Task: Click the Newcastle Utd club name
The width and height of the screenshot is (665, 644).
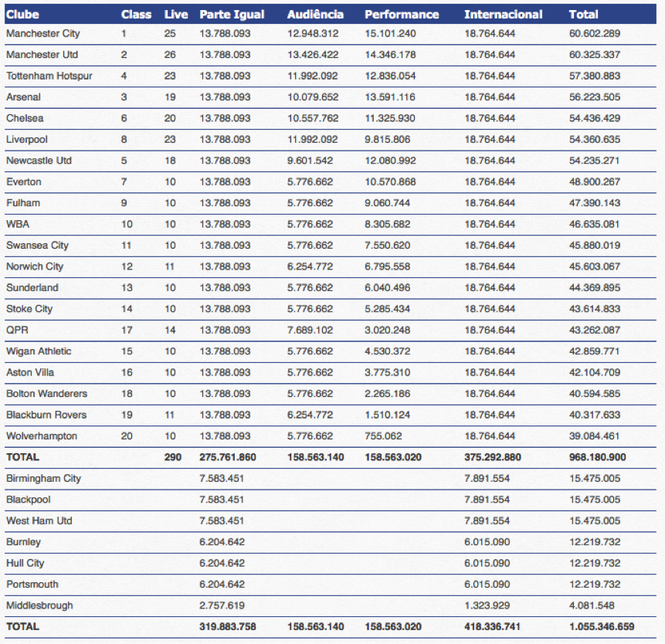Action: tap(39, 161)
